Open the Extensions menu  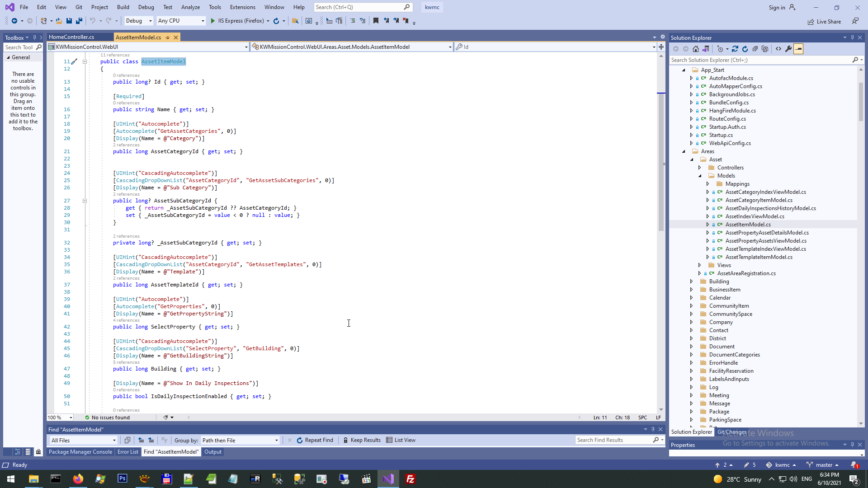[242, 7]
